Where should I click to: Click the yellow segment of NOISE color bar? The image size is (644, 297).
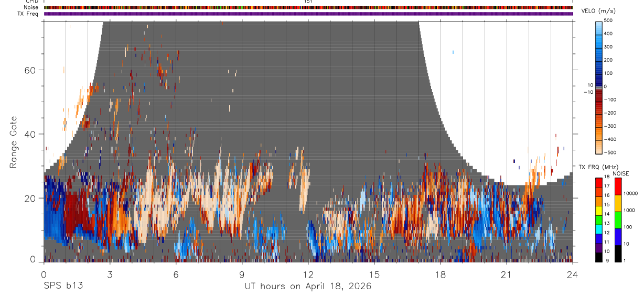point(618,203)
